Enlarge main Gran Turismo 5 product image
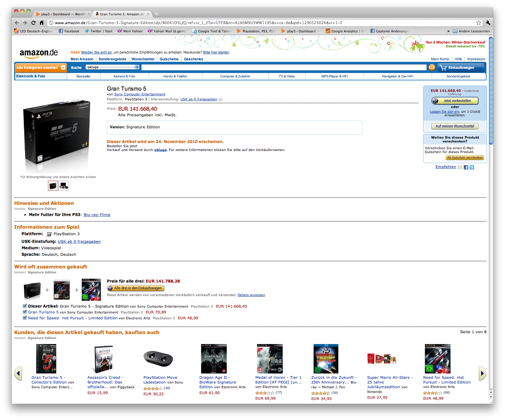This screenshot has width=505, height=420. click(57, 135)
